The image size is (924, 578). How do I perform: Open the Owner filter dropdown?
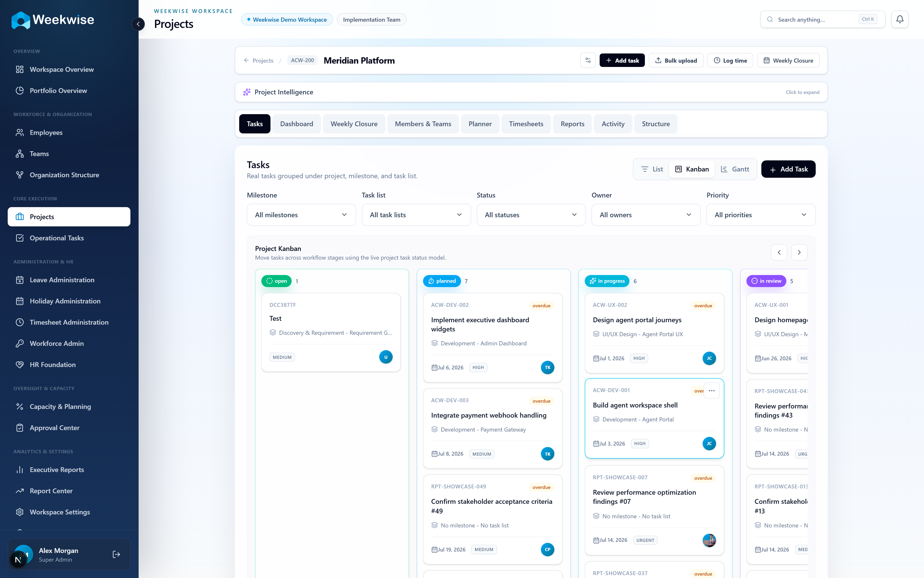tap(646, 215)
